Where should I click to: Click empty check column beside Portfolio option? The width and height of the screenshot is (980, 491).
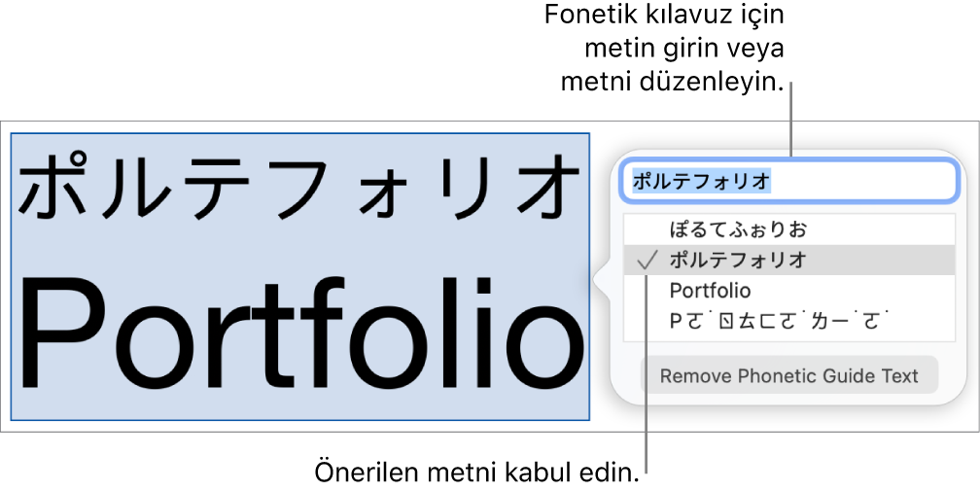point(647,291)
